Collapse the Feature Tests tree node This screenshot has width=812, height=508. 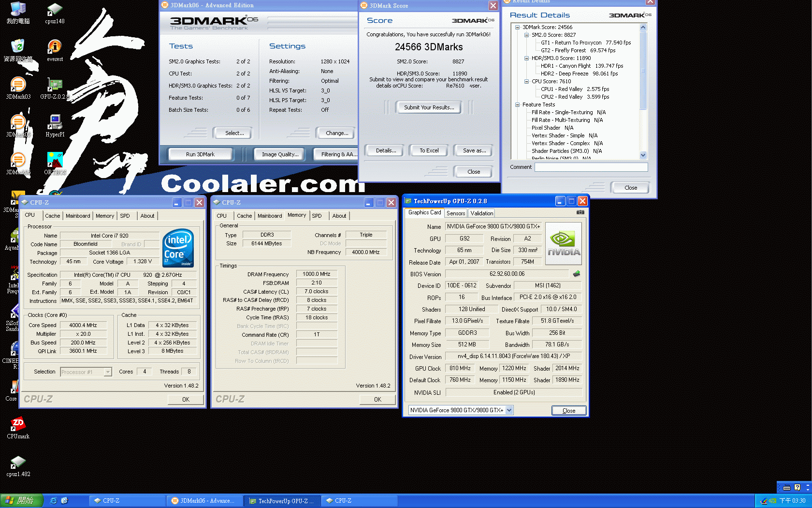[518, 105]
